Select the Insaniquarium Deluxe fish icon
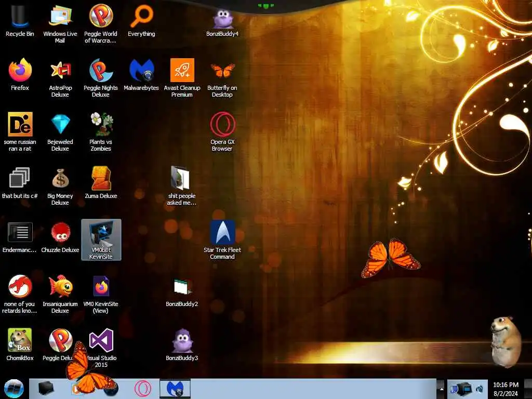Screen dimensions: 532x399 pyautogui.click(x=60, y=294)
